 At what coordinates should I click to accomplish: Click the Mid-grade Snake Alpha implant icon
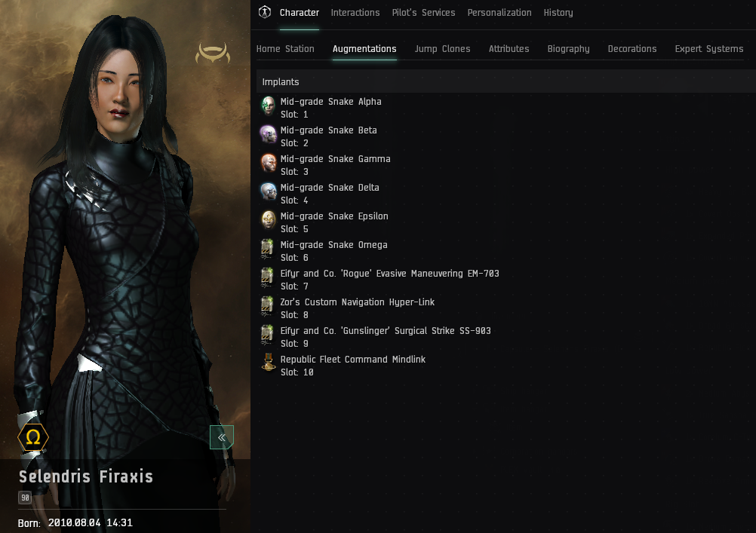coord(268,106)
